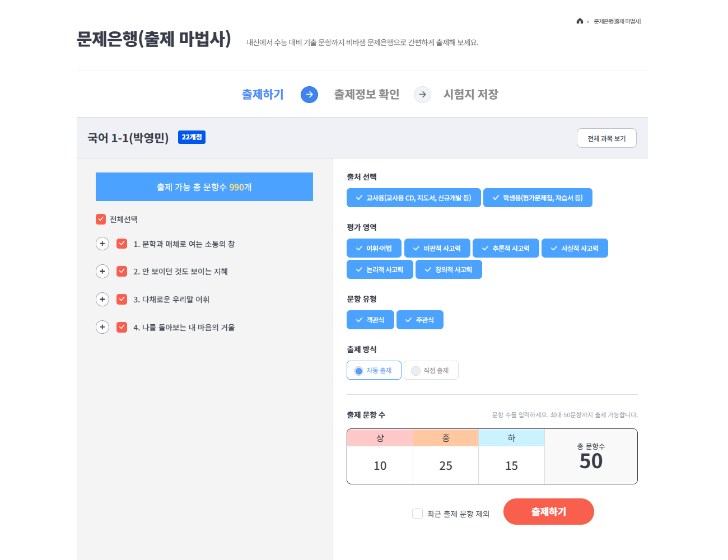This screenshot has width=728, height=560.
Task: Toggle the 비판적 사고력 chip
Action: pos(437,248)
